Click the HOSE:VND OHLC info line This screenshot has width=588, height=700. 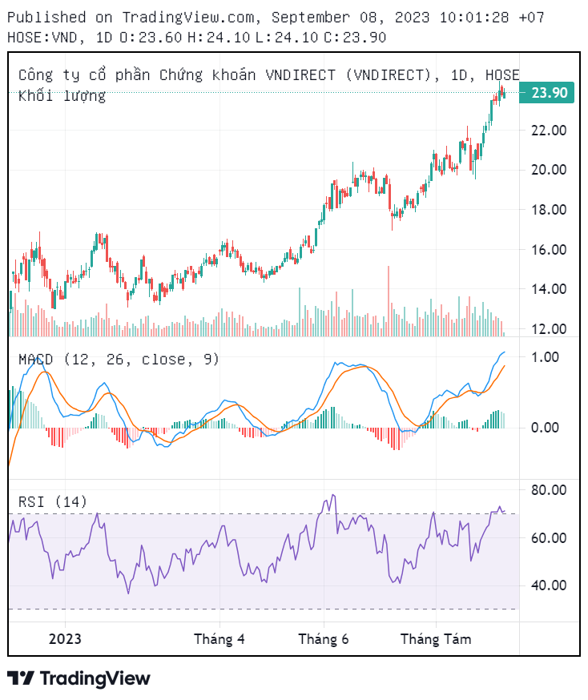coord(196,37)
